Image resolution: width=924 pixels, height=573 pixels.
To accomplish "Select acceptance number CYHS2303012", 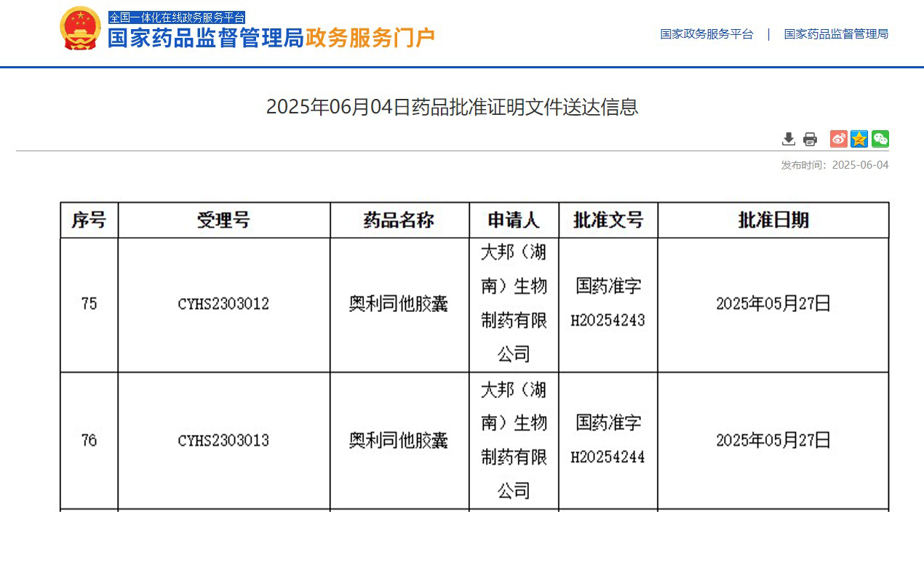I will 223,304.
